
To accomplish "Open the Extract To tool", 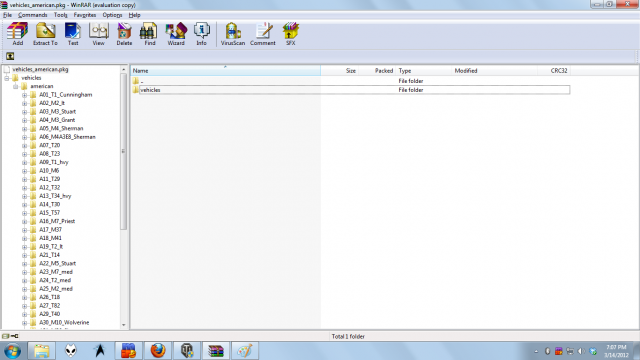I will coord(45,34).
